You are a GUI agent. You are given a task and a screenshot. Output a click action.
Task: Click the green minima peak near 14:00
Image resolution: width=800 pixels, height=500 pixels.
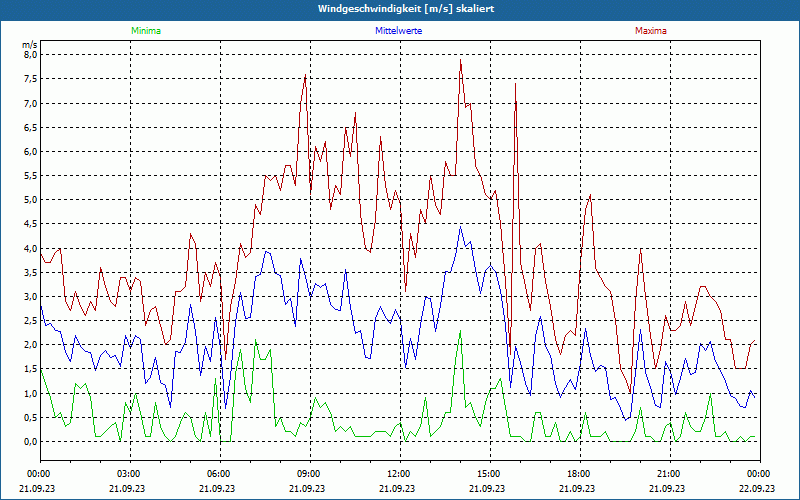point(460,331)
